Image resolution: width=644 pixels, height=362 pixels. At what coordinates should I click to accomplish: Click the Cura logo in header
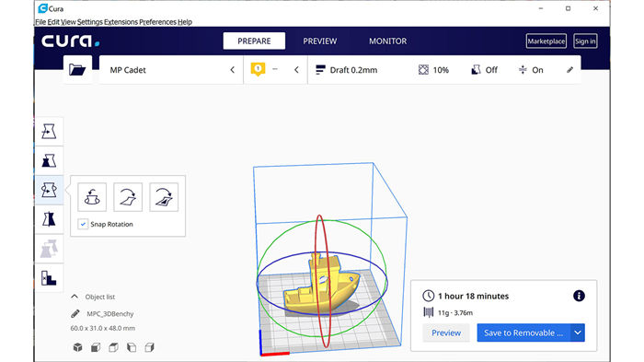(x=70, y=41)
